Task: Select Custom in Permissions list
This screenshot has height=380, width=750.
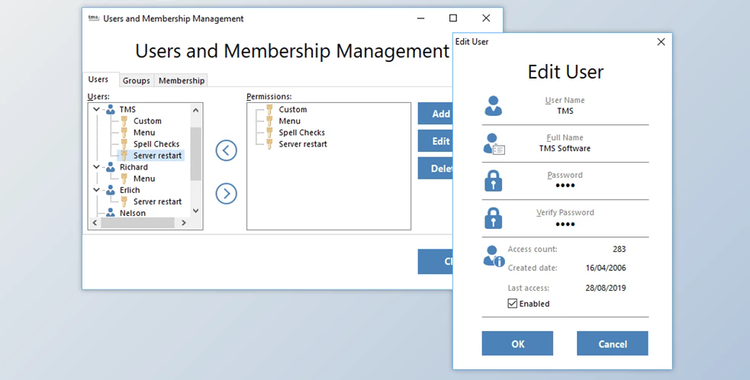Action: click(293, 110)
